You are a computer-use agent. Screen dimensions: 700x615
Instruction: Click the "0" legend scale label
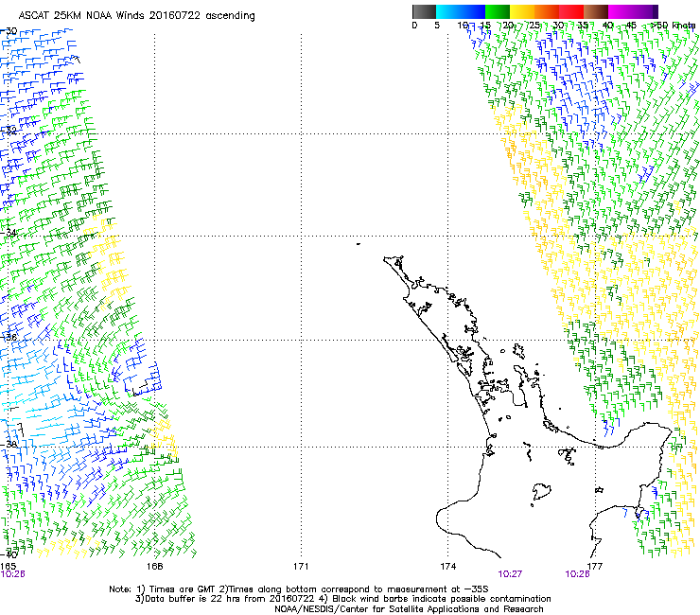414,26
